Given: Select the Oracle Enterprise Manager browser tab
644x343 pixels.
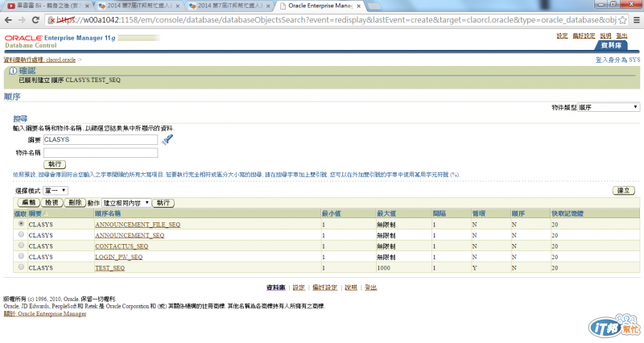Looking at the screenshot, I should pyautogui.click(x=320, y=6).
